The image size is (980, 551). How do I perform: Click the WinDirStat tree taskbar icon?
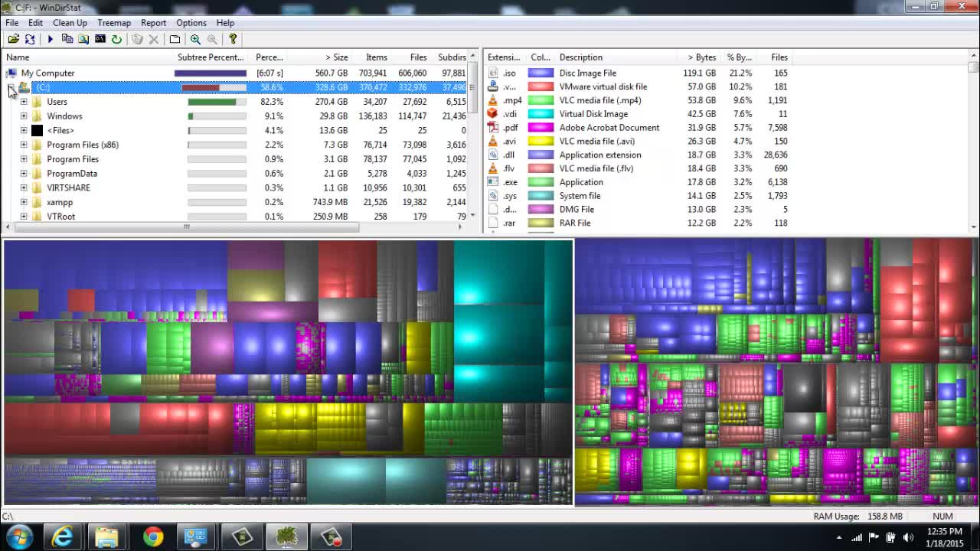[286, 536]
